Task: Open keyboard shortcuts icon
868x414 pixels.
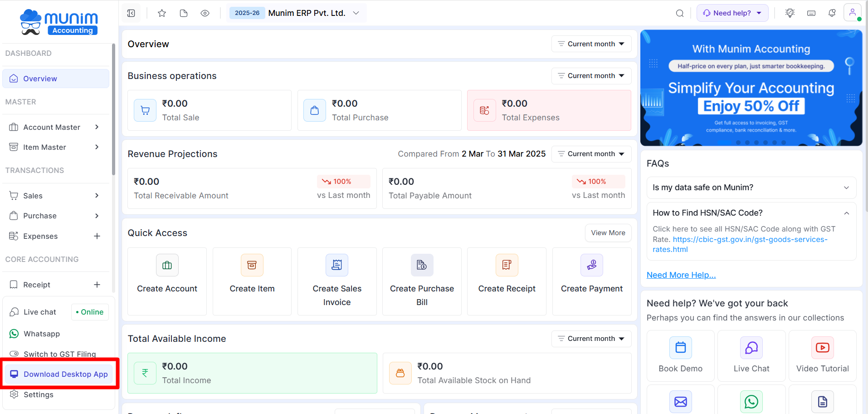Action: (x=811, y=13)
